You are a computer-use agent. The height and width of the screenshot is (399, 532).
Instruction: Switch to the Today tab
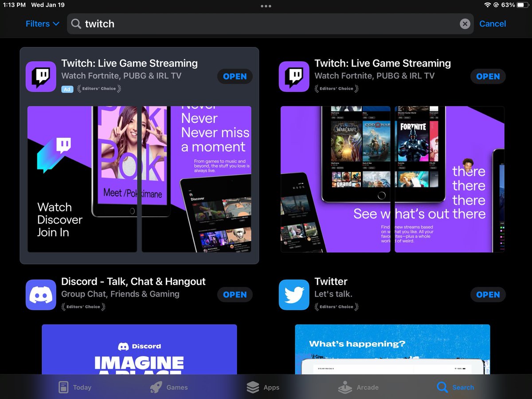click(x=75, y=387)
